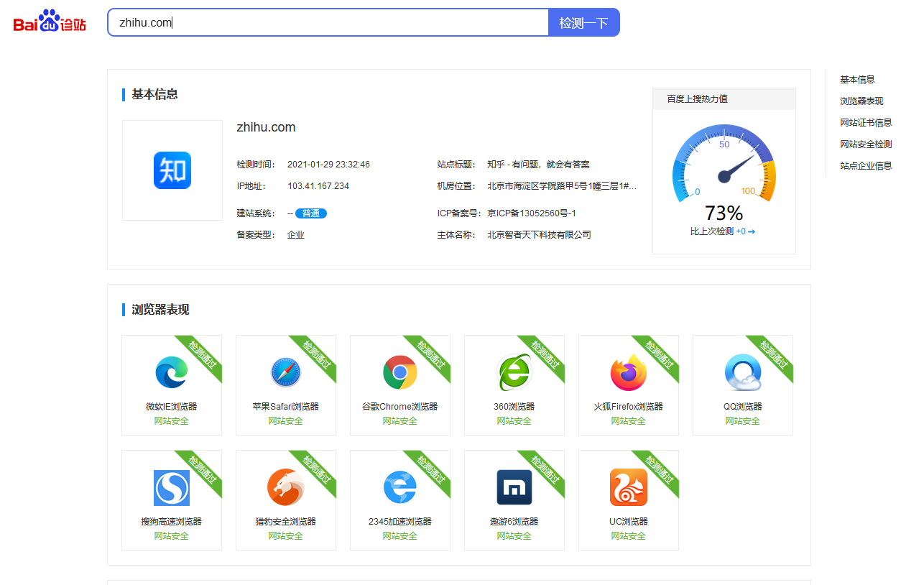The image size is (924, 585).
Task: Click the 搜狗高速浏览器 label
Action: pyautogui.click(x=171, y=522)
